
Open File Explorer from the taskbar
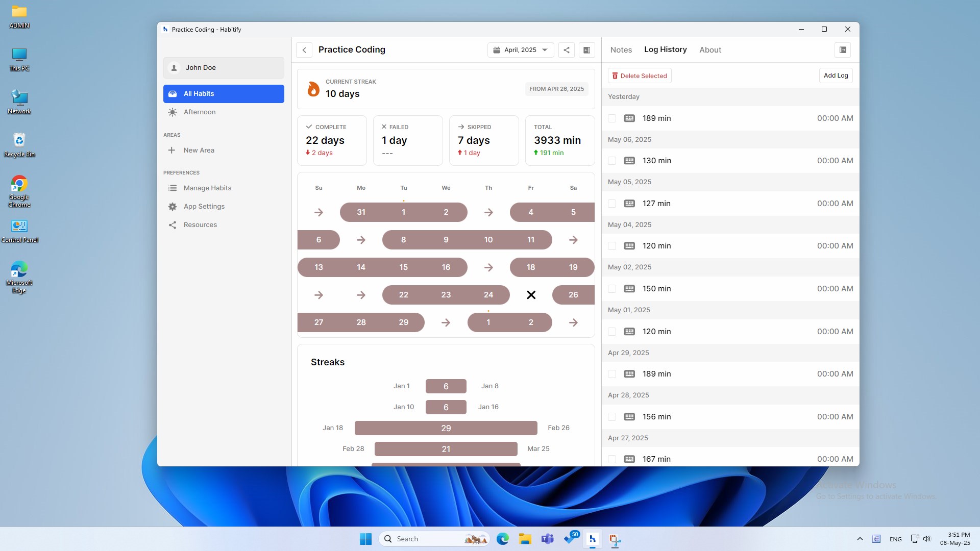point(525,539)
